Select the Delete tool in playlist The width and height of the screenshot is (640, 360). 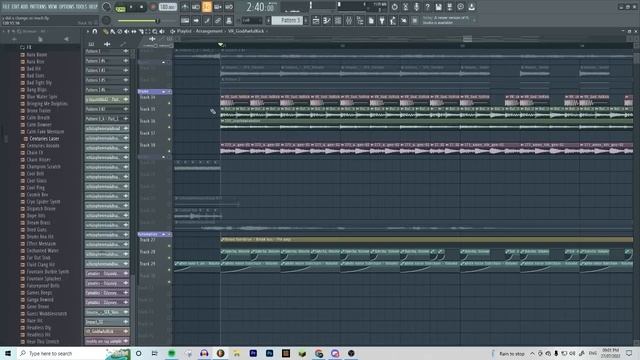pos(120,31)
